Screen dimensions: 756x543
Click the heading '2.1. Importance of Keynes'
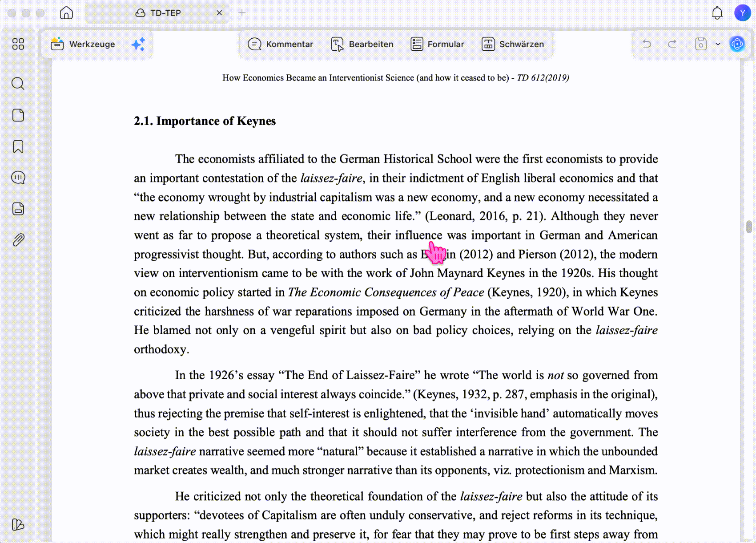coord(205,121)
